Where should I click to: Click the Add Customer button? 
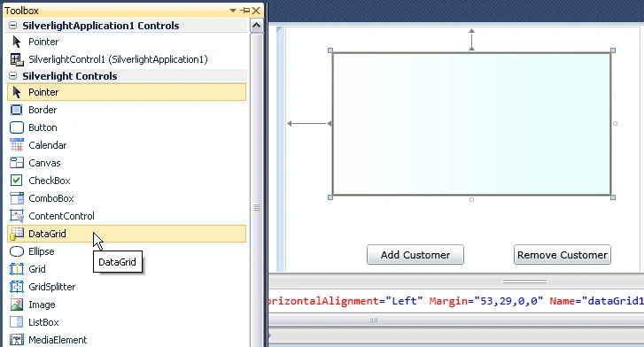[x=415, y=255]
